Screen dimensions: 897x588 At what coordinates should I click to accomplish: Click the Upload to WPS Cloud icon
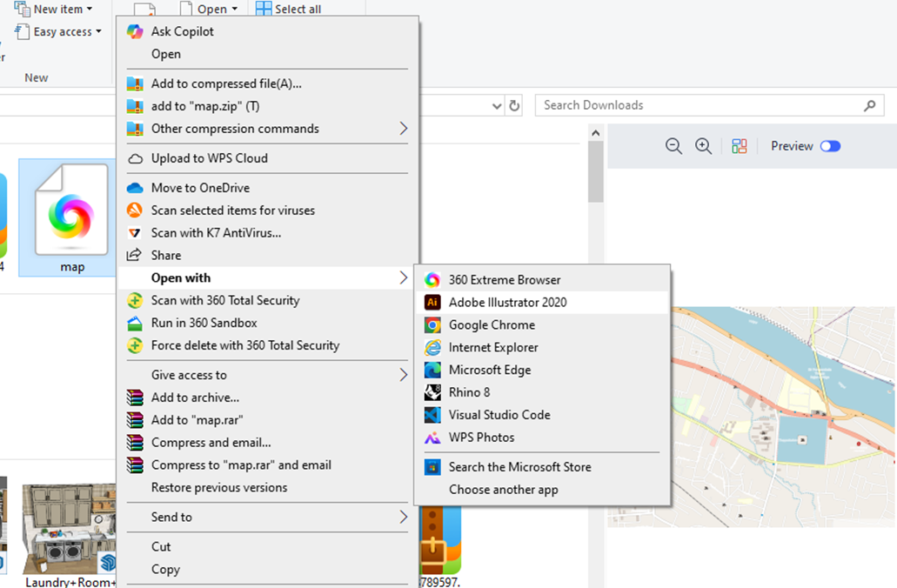tap(135, 158)
